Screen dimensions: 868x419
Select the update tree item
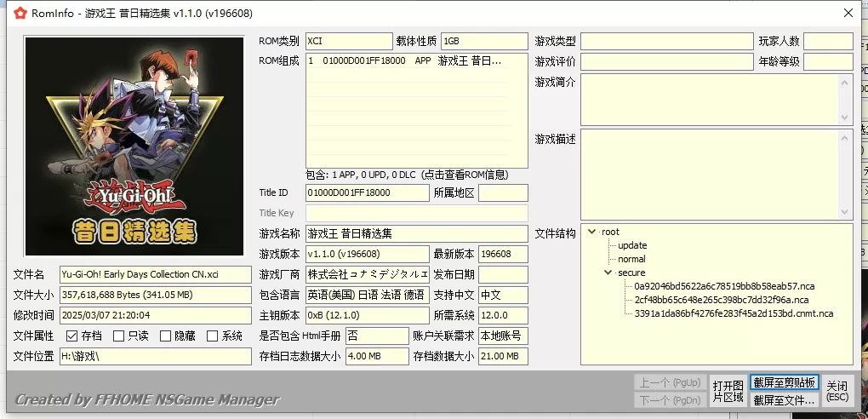click(632, 245)
